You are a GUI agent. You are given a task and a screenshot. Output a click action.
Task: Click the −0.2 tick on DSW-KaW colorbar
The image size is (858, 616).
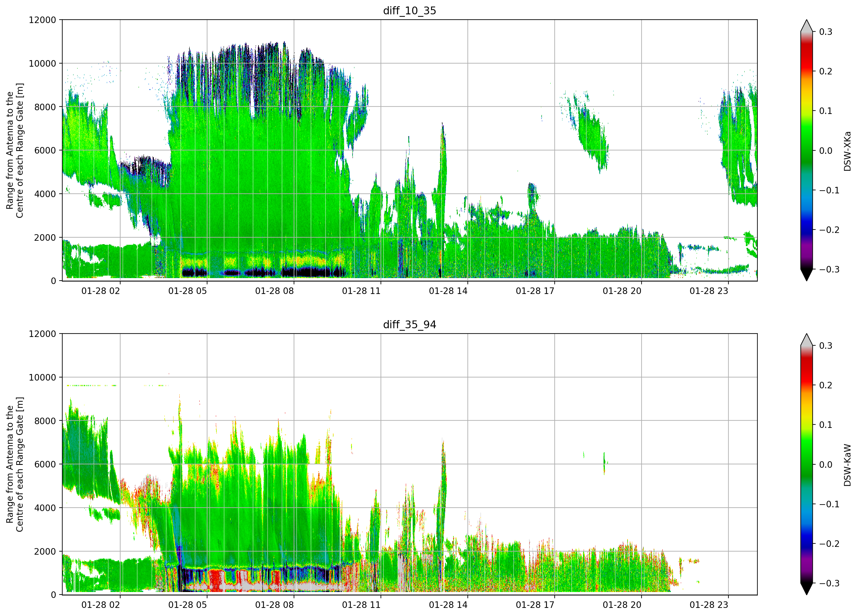tap(829, 544)
